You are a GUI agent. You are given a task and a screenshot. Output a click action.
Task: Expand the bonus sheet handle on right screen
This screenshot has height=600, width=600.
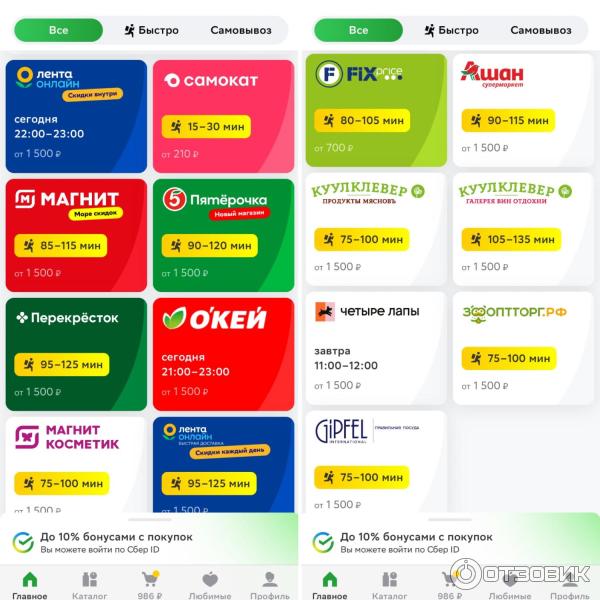450,520
